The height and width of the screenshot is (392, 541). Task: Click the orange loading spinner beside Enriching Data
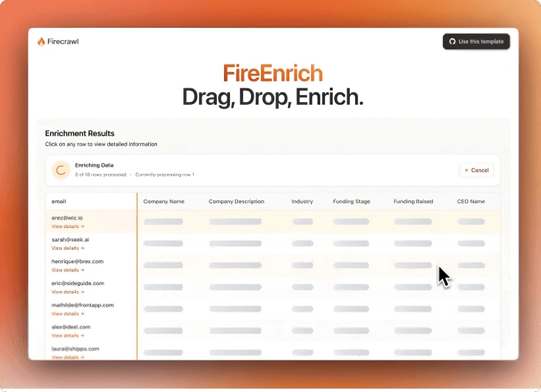pos(61,170)
